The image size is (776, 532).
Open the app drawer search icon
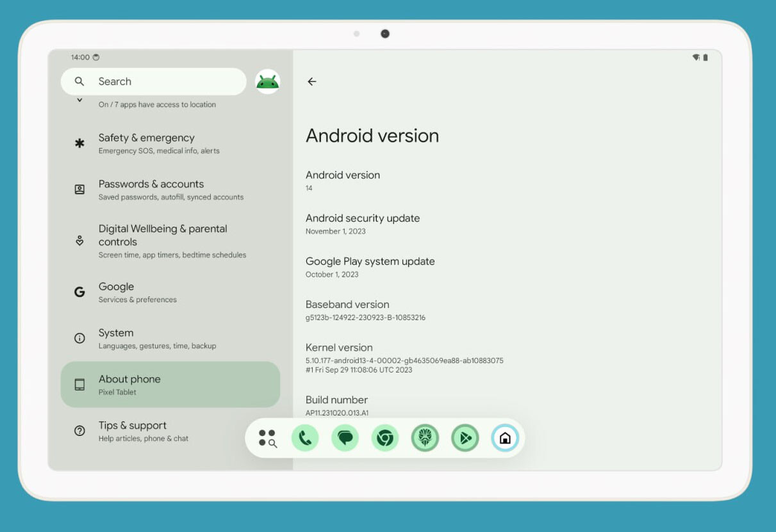point(267,437)
